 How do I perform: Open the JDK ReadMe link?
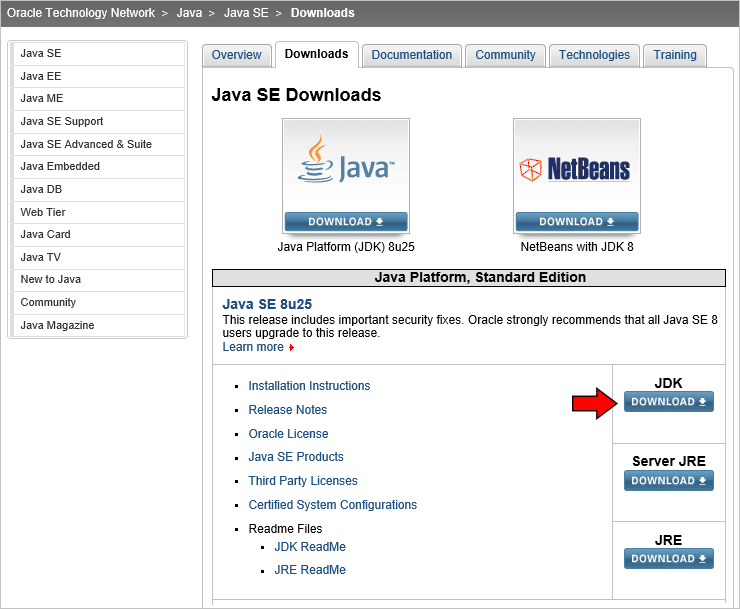310,547
